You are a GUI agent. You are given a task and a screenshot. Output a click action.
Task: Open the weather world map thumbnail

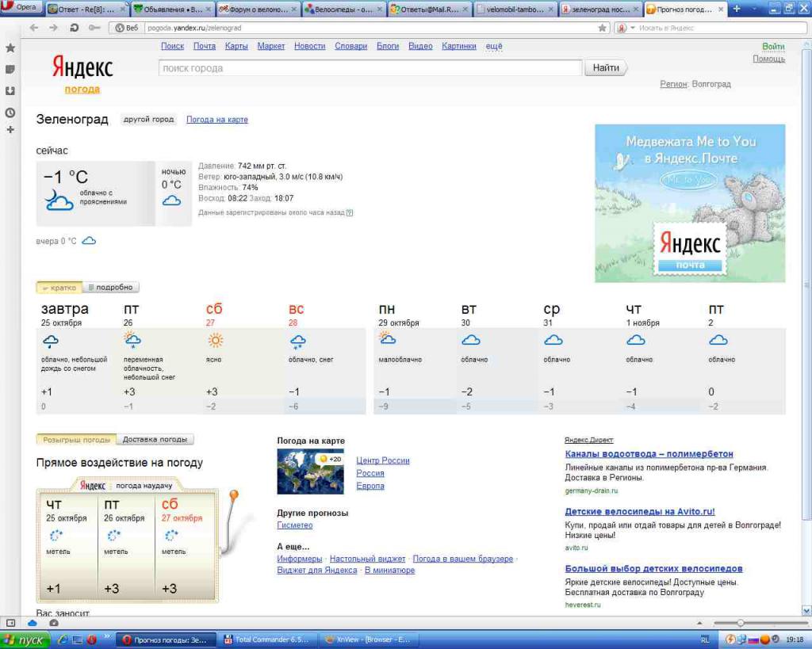(310, 471)
